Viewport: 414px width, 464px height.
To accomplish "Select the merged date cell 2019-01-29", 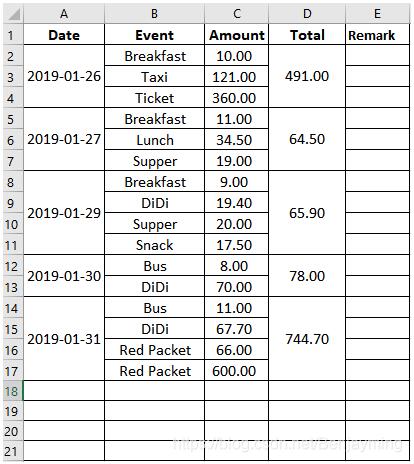I will (64, 213).
